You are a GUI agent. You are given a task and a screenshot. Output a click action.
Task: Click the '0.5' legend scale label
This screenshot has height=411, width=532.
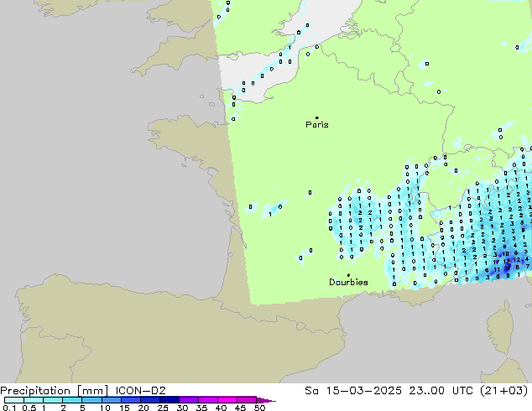pos(29,408)
